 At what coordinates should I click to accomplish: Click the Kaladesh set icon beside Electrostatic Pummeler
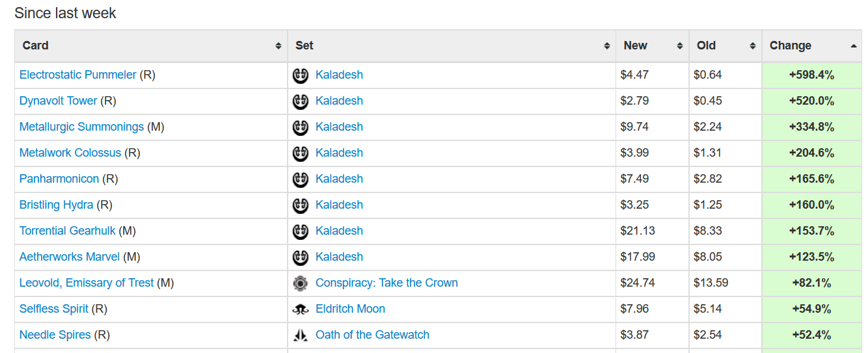(x=300, y=75)
